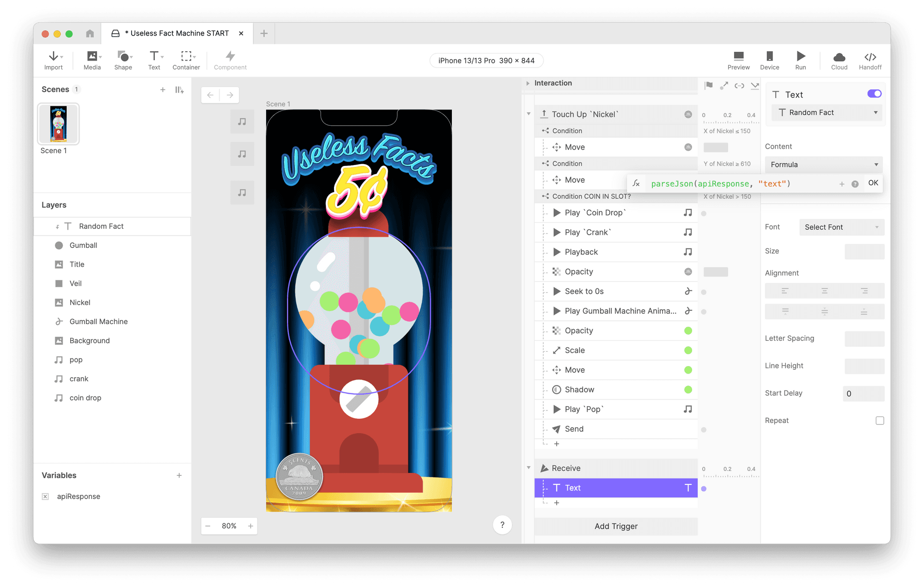Edit the parseJson formula field
924x588 pixels.
click(x=741, y=184)
